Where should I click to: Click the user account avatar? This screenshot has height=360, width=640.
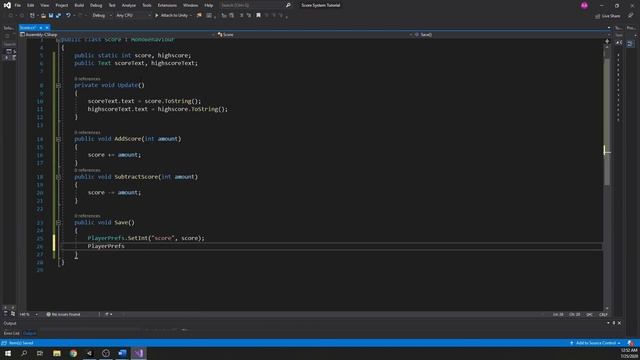[584, 5]
